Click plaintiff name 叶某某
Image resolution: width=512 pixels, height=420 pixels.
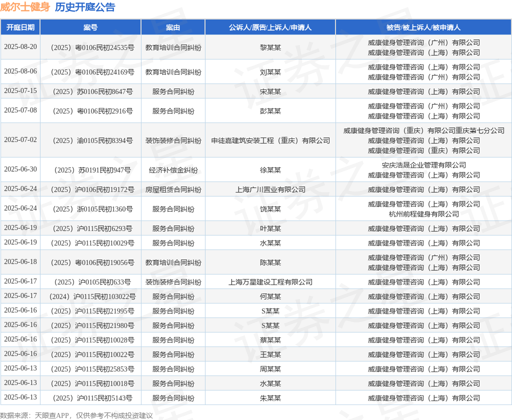(x=270, y=228)
